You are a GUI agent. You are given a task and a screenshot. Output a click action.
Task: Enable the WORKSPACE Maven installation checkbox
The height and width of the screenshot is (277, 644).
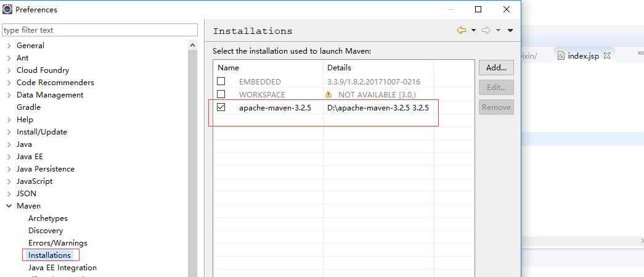pos(221,94)
